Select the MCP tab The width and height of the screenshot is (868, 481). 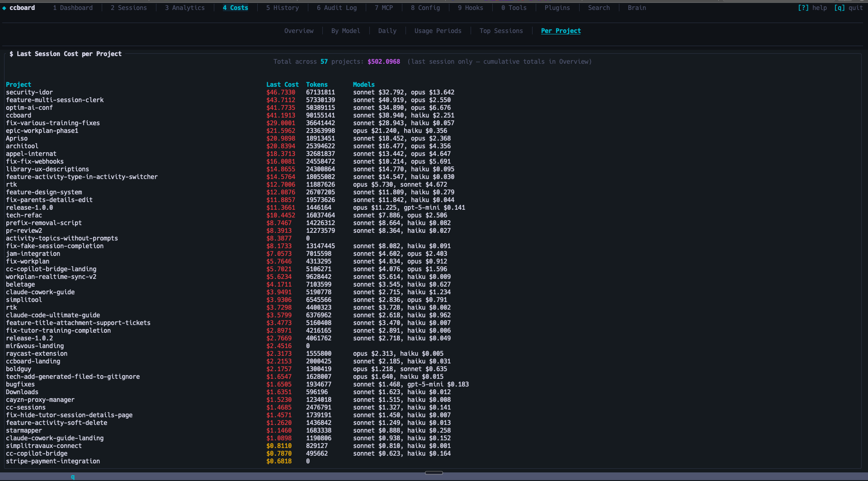click(384, 8)
